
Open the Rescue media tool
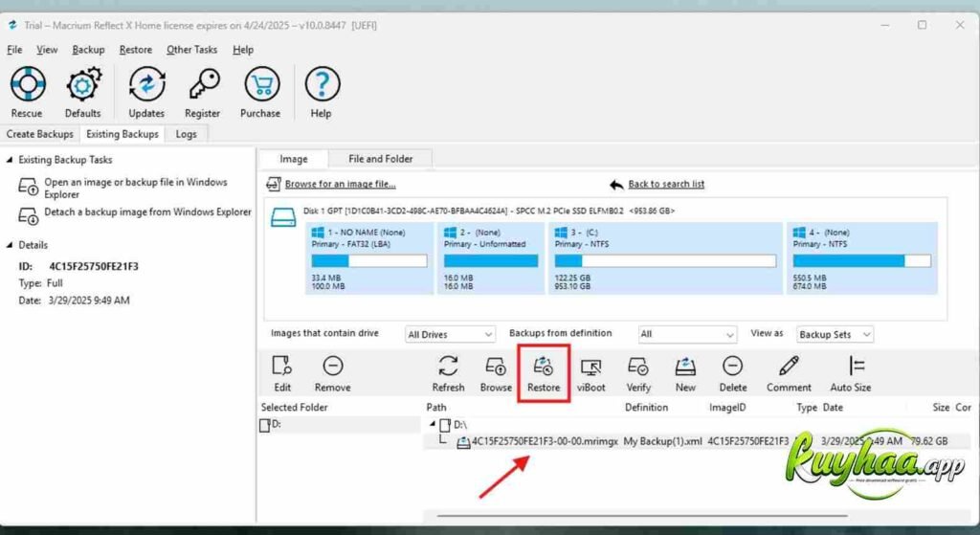[x=27, y=93]
